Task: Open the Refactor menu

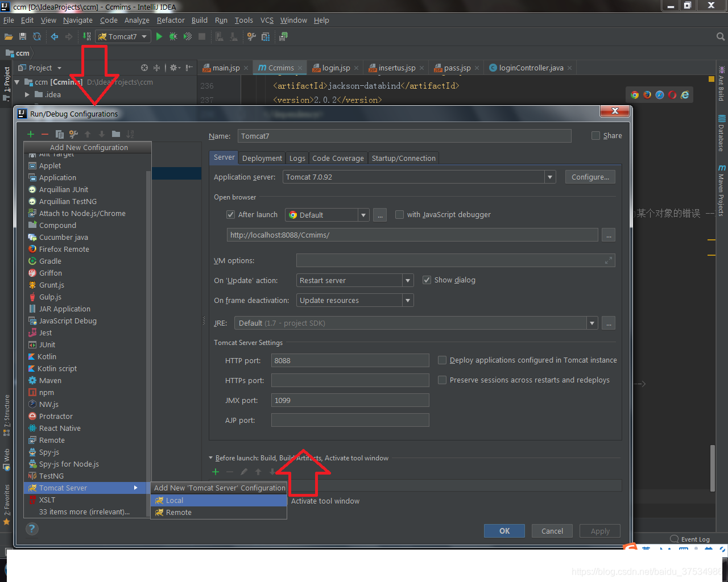Action: click(171, 20)
